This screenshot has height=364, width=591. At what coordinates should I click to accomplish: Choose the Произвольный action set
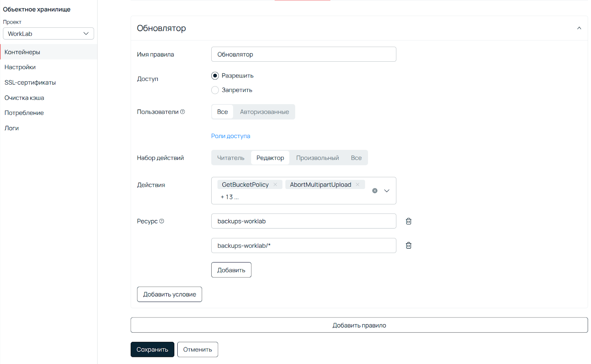point(318,158)
